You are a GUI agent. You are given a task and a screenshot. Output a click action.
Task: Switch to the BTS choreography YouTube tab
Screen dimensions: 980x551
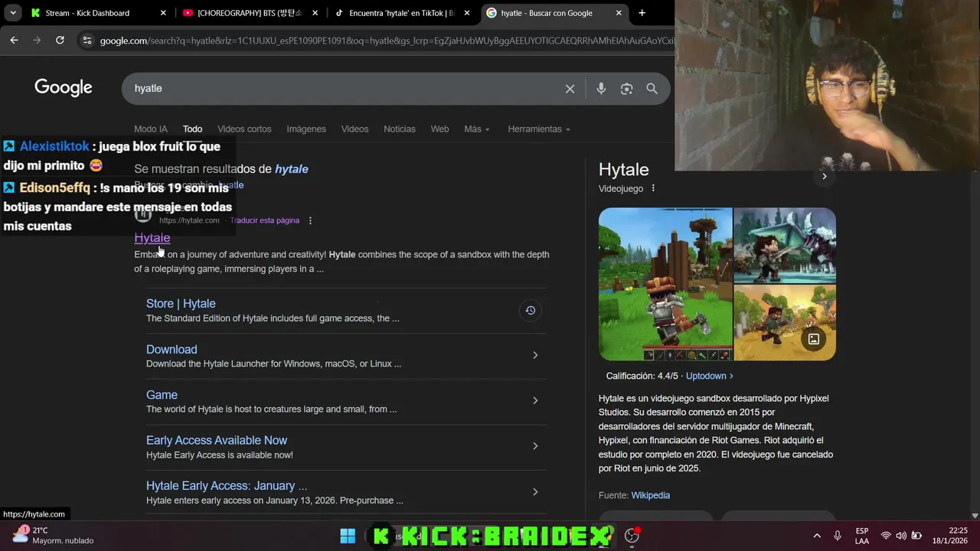pyautogui.click(x=250, y=13)
